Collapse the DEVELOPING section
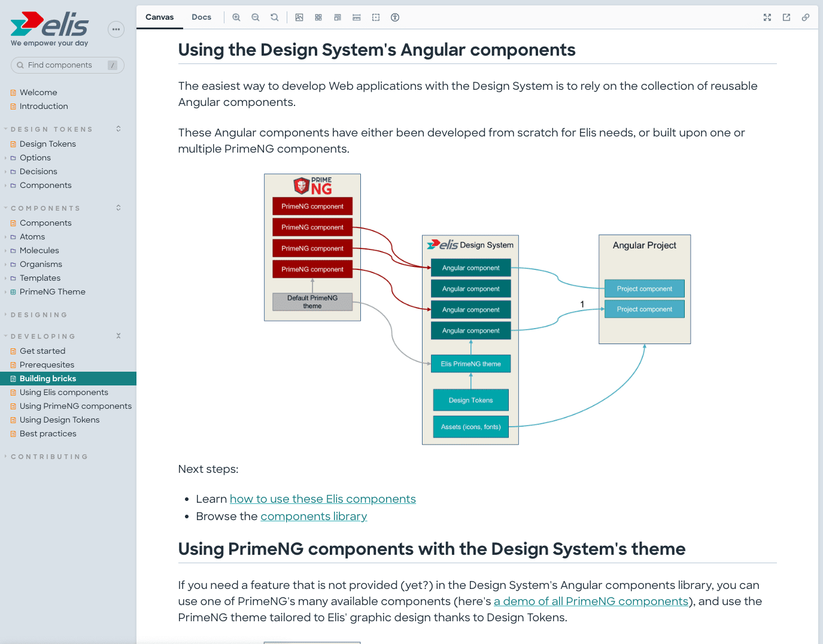Screen dimensions: 823x644 (x=43, y=336)
